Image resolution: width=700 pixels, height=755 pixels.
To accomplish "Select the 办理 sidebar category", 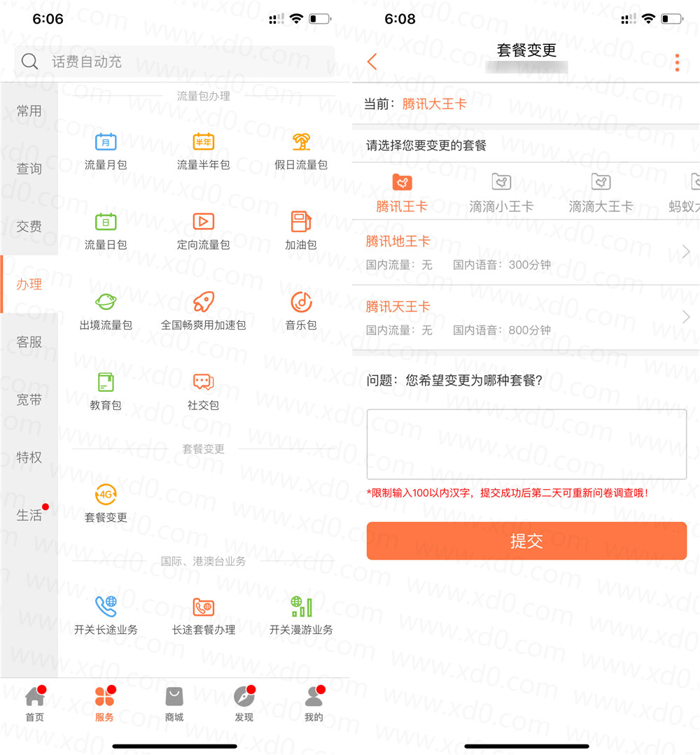I will 29,284.
